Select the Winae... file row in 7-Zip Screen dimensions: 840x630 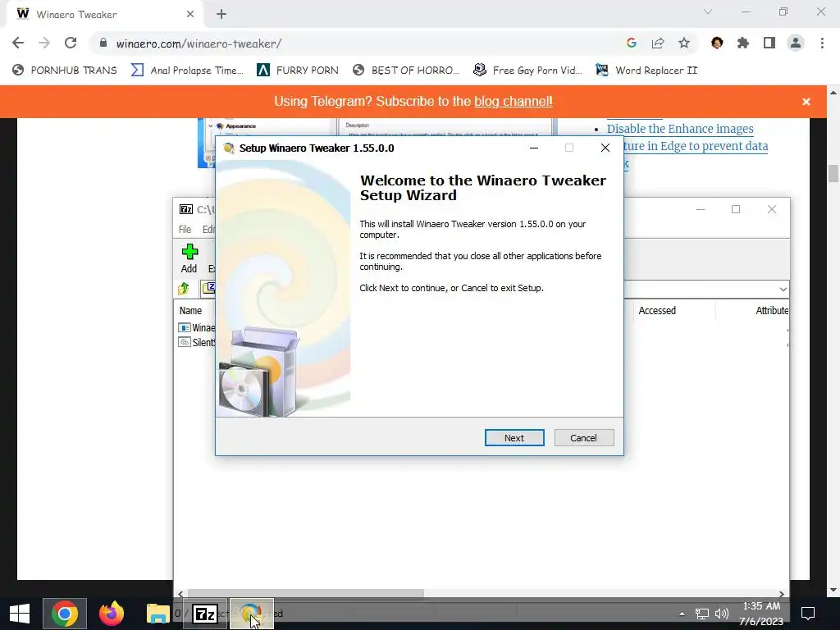click(x=197, y=328)
